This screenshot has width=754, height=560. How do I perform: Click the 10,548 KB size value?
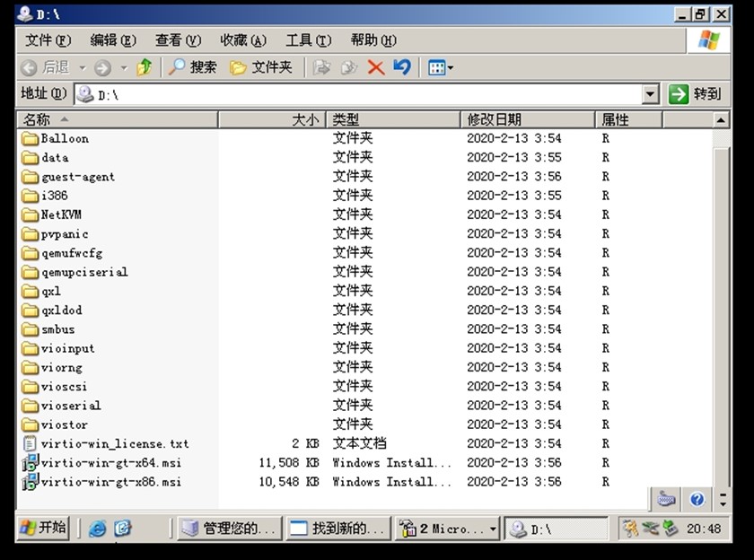[x=289, y=482]
